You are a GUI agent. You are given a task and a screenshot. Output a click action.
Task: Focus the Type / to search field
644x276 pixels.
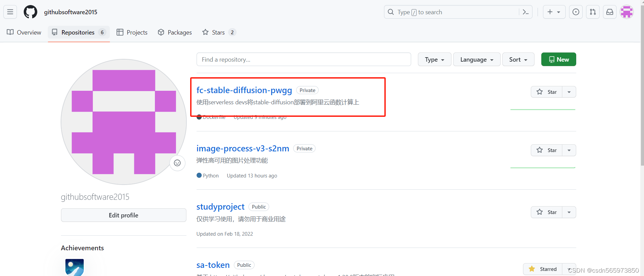tap(458, 12)
